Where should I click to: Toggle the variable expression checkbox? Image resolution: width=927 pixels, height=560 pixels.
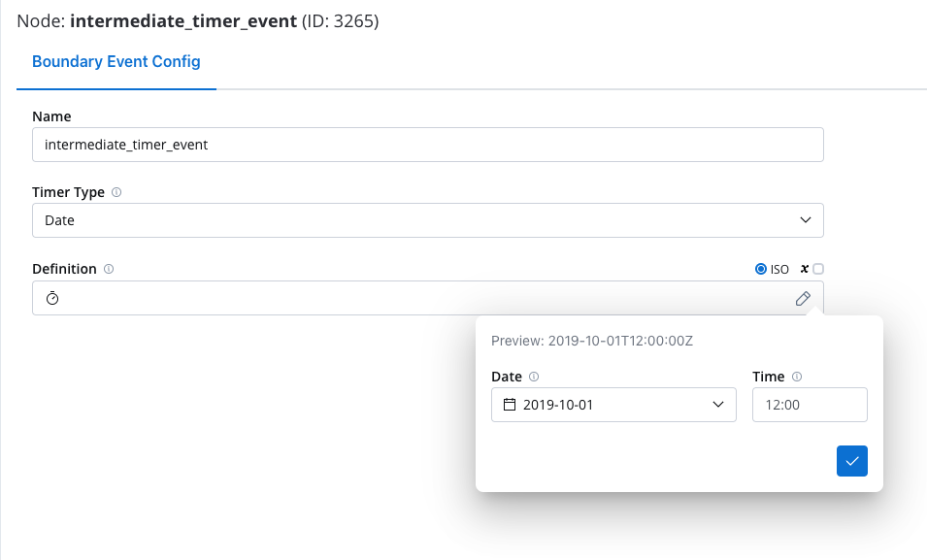[x=818, y=269]
